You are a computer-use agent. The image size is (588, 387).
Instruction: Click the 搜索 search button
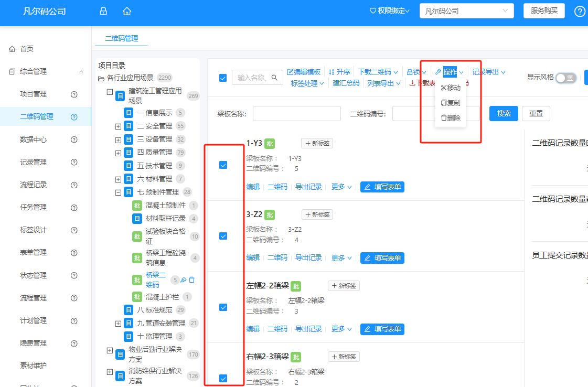503,113
